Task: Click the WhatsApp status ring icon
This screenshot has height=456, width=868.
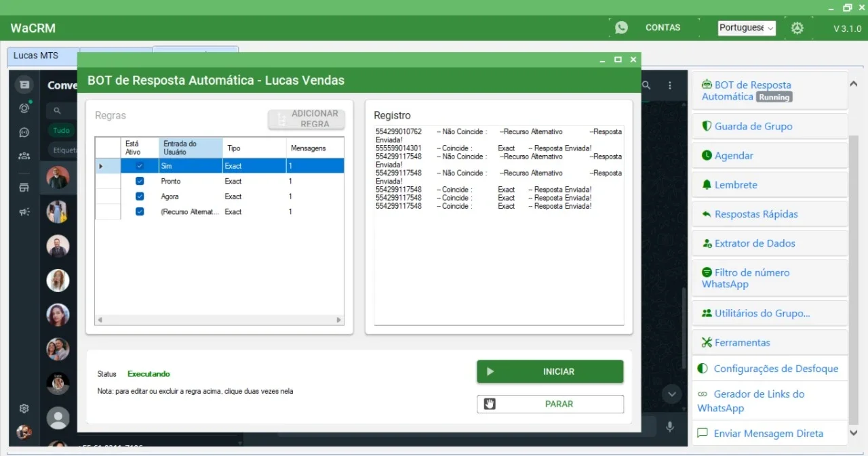Action: 24,108
